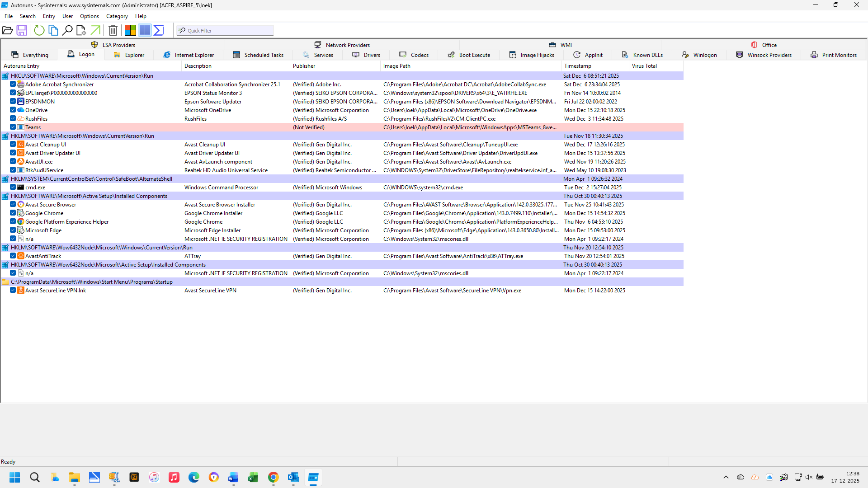Uncheck the Google Chrome Active Setup entry
868x488 pixels.
click(x=13, y=213)
